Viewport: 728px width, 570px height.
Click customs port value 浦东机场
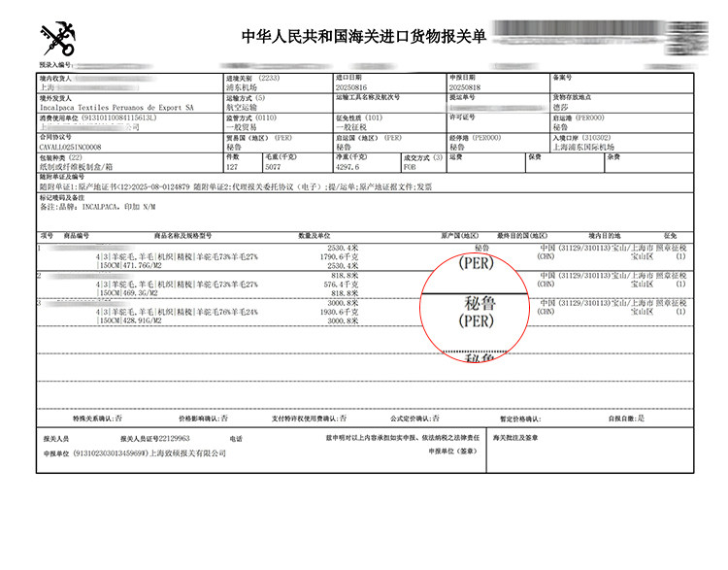(x=242, y=87)
